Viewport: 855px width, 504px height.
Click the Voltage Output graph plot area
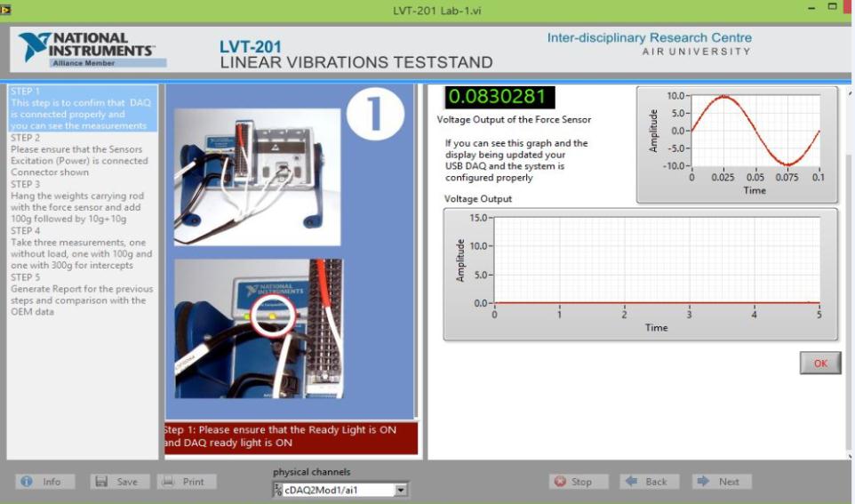(657, 260)
